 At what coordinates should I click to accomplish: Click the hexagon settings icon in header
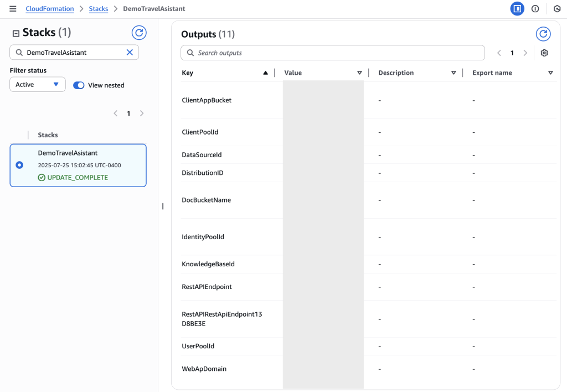557,9
